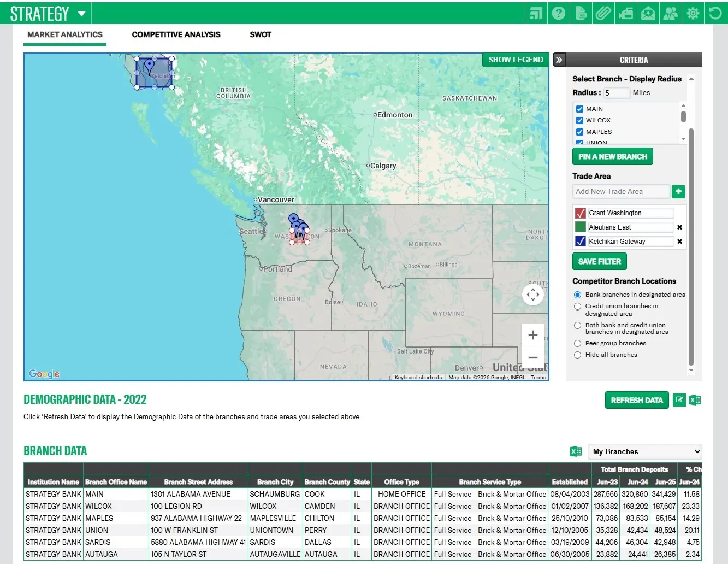This screenshot has width=728, height=564.
Task: Click branch list scroll down arrow
Action: [683, 139]
